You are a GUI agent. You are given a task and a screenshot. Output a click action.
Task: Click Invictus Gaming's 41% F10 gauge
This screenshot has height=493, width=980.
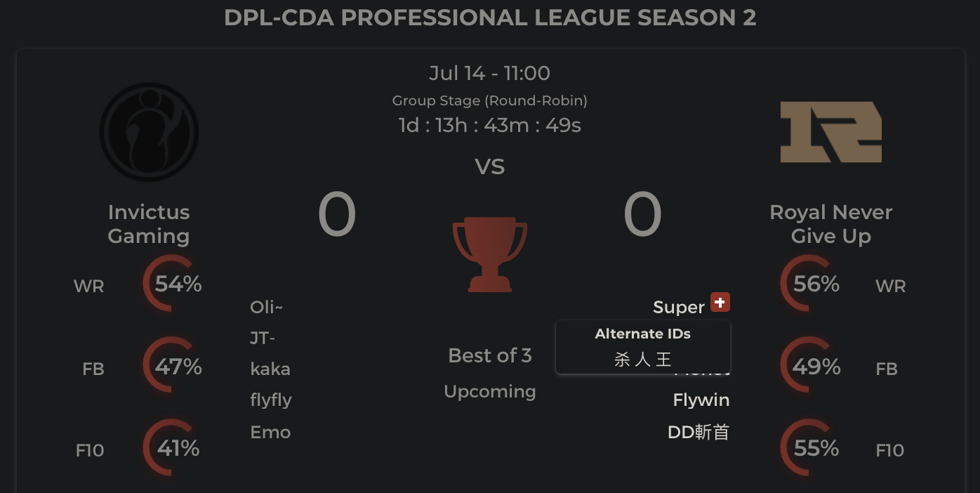point(171,448)
